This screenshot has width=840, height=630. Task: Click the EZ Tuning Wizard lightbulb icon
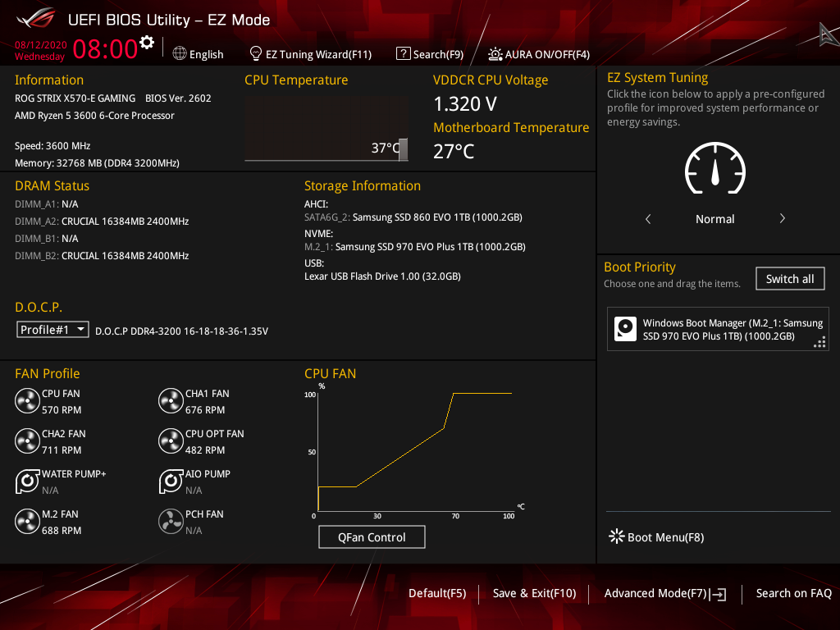click(x=256, y=53)
